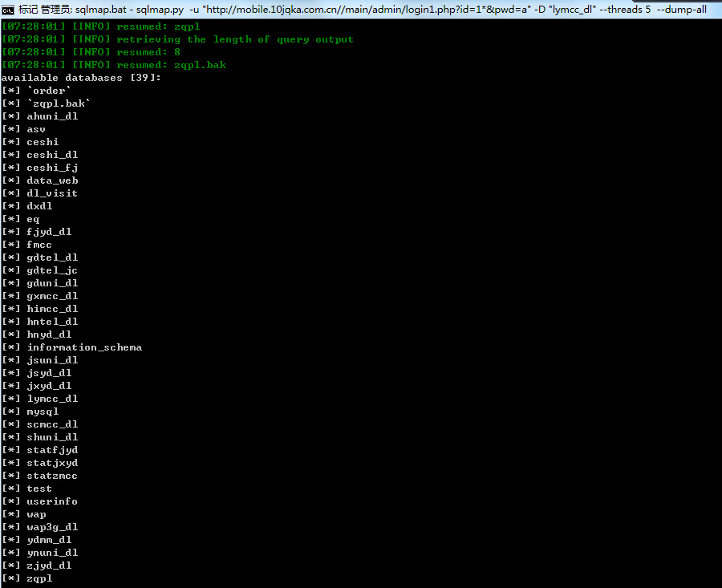Select the eq database row
722x588 pixels.
(21, 219)
